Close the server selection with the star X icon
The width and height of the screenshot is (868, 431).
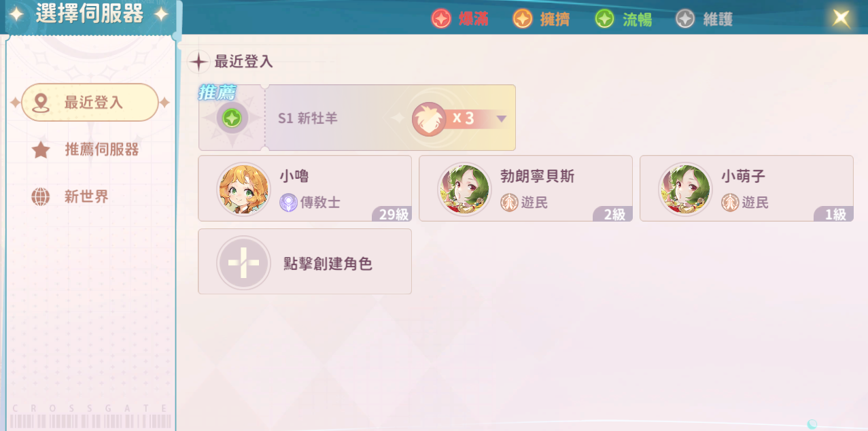(841, 18)
